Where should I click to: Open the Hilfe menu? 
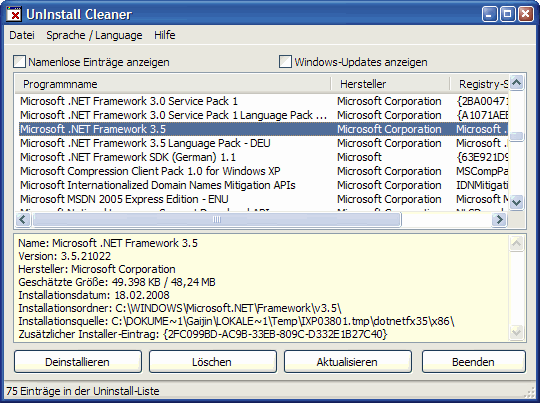(x=165, y=35)
